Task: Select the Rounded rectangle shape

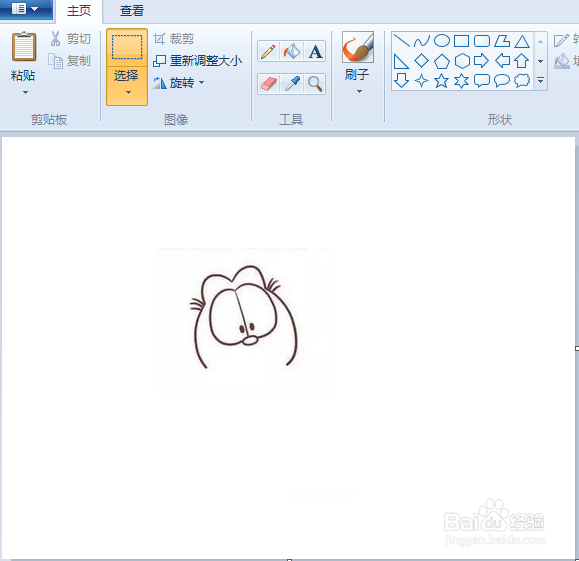Action: click(482, 41)
